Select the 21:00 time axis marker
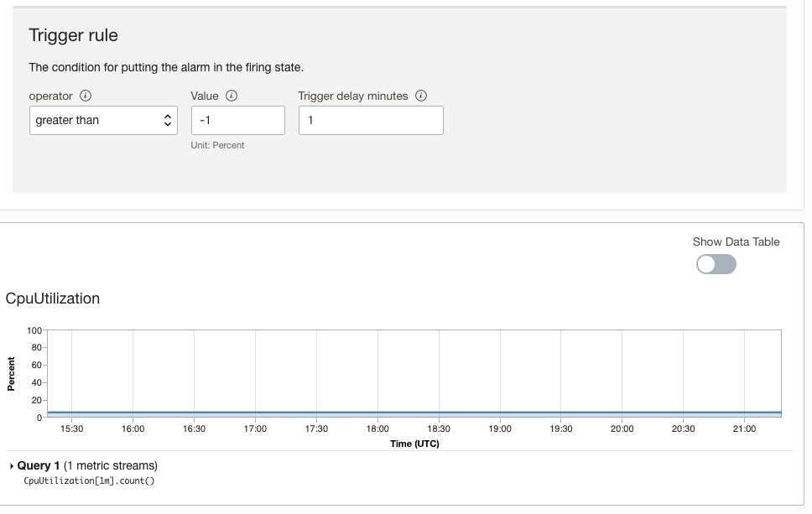 tap(744, 428)
